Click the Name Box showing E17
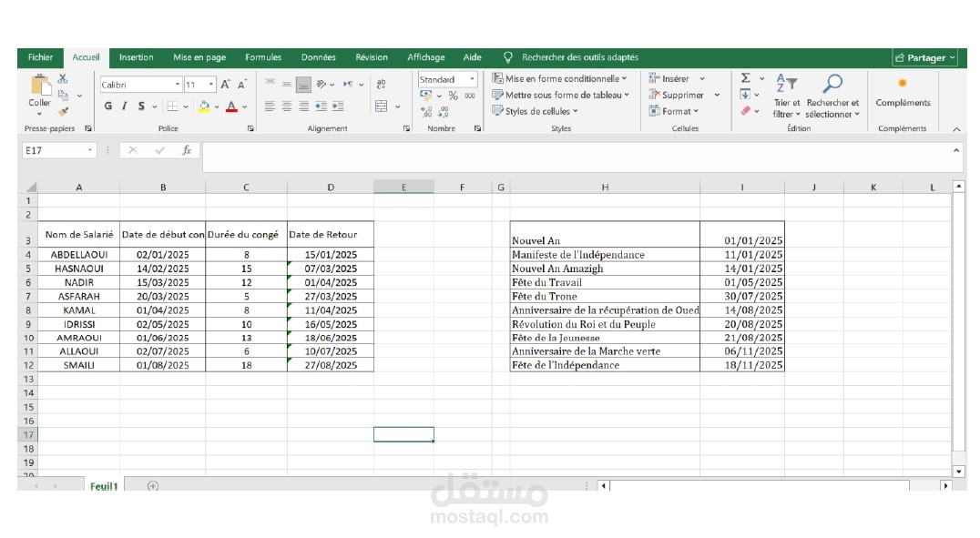This screenshot has width=980, height=538. 59,150
